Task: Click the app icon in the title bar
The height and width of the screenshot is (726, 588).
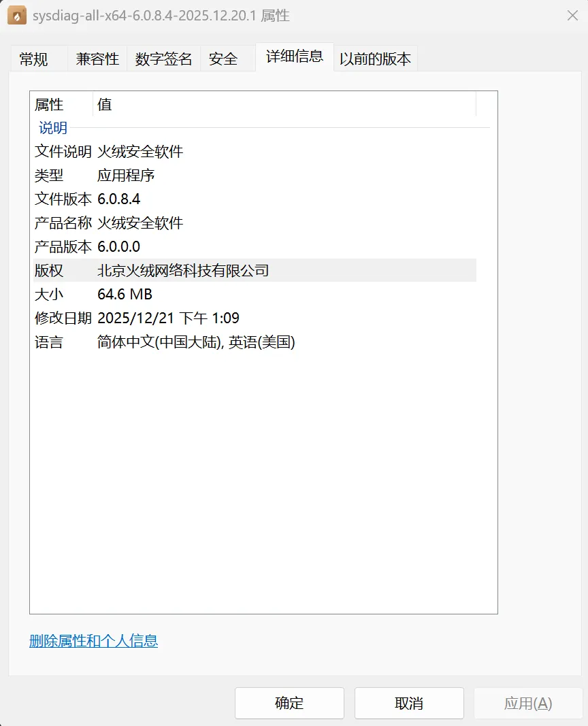Action: pyautogui.click(x=17, y=15)
